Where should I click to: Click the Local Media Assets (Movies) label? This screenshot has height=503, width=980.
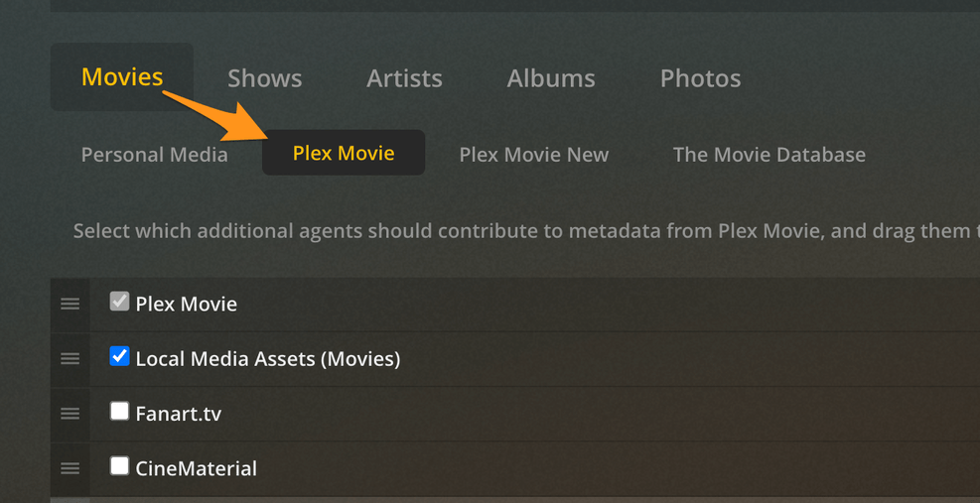(x=267, y=359)
